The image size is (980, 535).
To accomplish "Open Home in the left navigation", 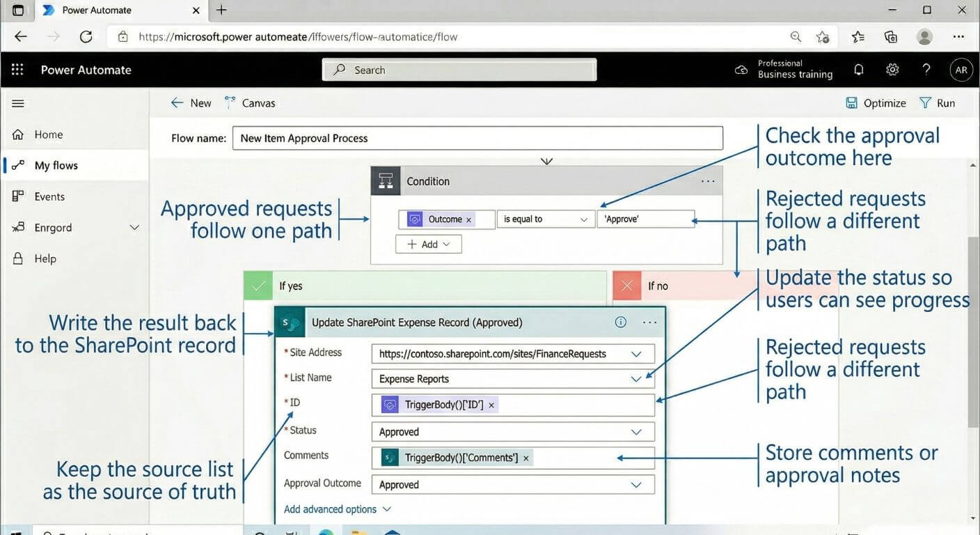I will (x=48, y=134).
